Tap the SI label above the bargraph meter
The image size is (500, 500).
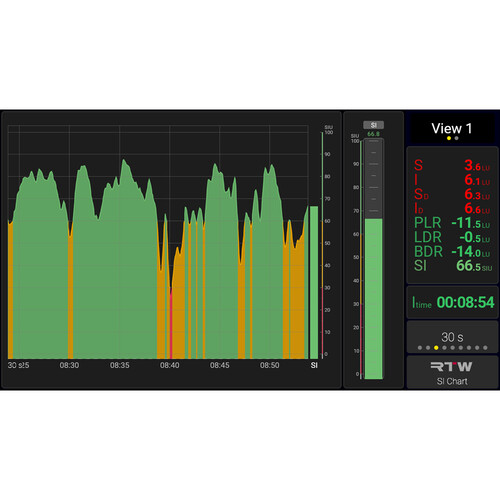pos(373,125)
